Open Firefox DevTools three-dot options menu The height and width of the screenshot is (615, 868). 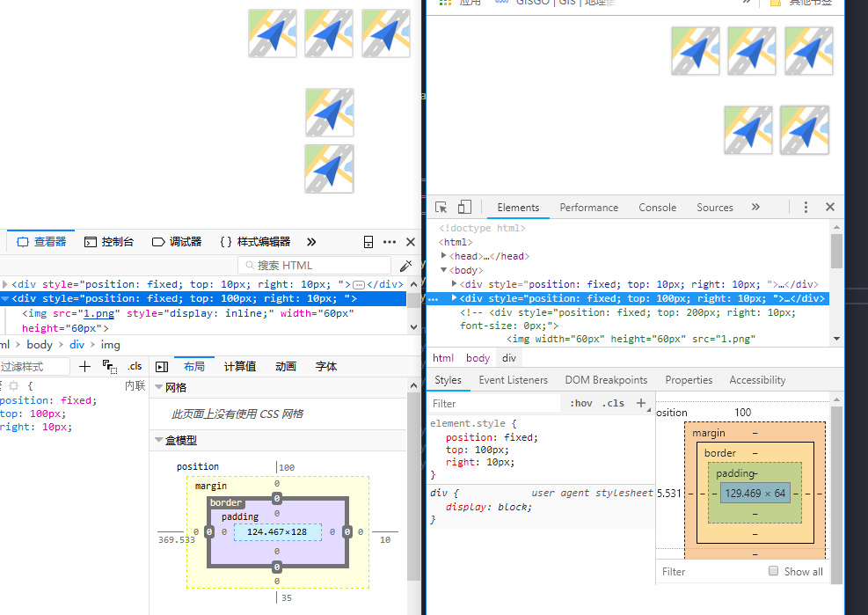tap(390, 242)
